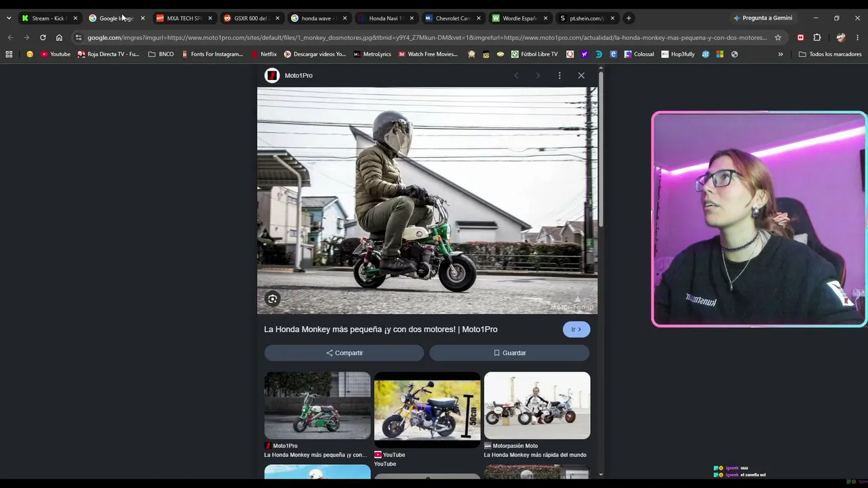Open the Fútbol Libre TV bookmark
Viewport: 868px width, 488px height.
tap(534, 54)
